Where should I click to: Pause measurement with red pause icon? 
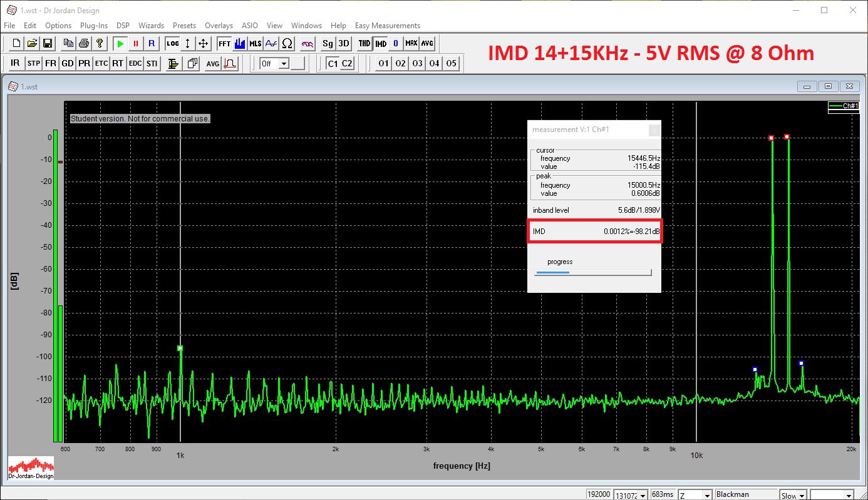136,44
